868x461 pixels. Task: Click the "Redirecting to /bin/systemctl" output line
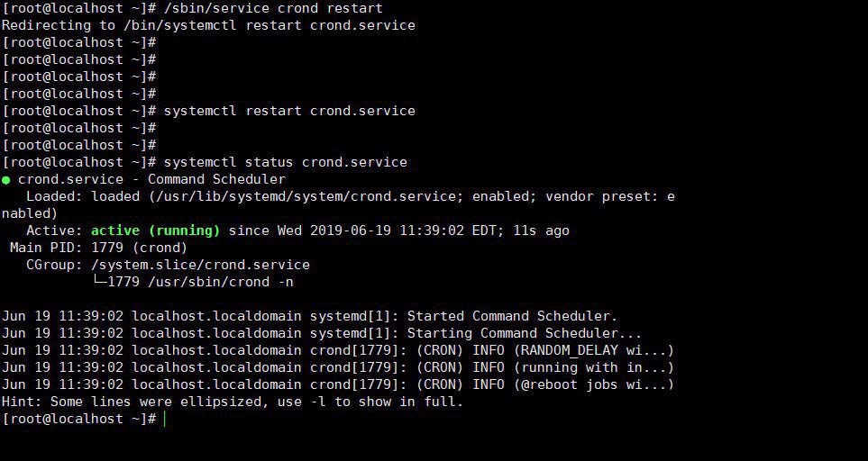tap(208, 25)
